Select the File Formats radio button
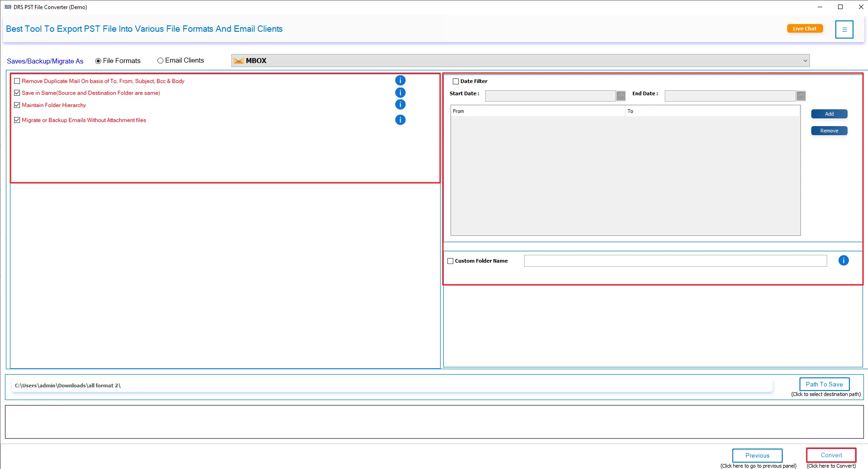This screenshot has height=469, width=868. click(x=98, y=60)
